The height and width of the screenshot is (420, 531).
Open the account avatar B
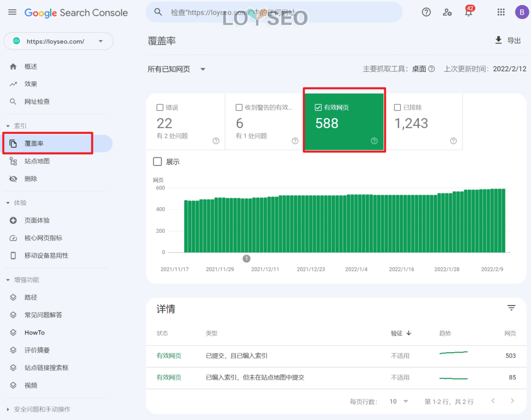point(522,12)
